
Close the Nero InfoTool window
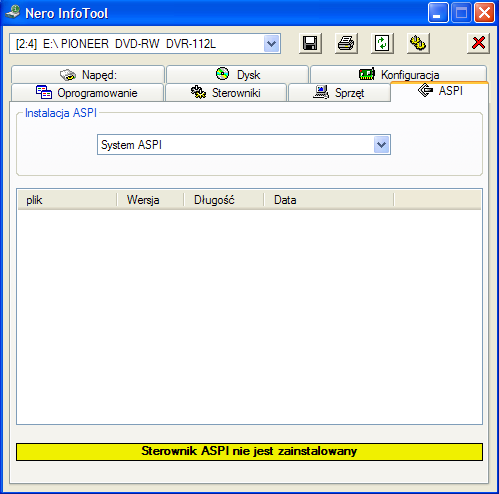484,13
